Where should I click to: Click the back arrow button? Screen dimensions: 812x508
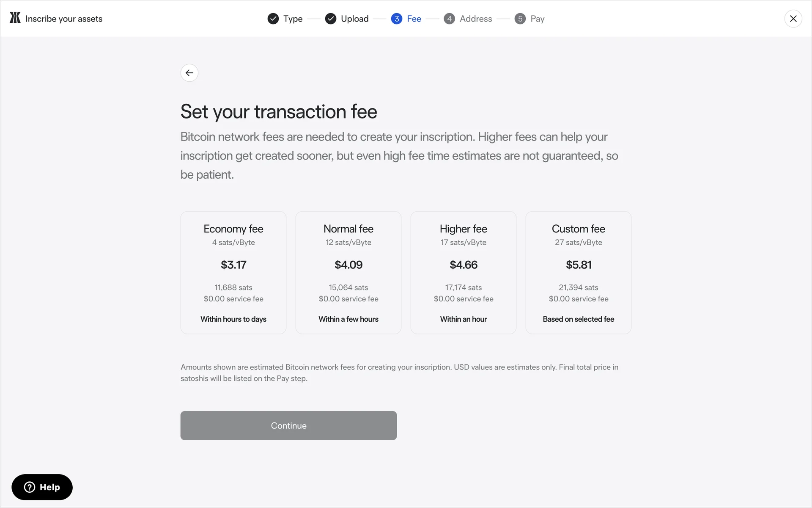(189, 73)
